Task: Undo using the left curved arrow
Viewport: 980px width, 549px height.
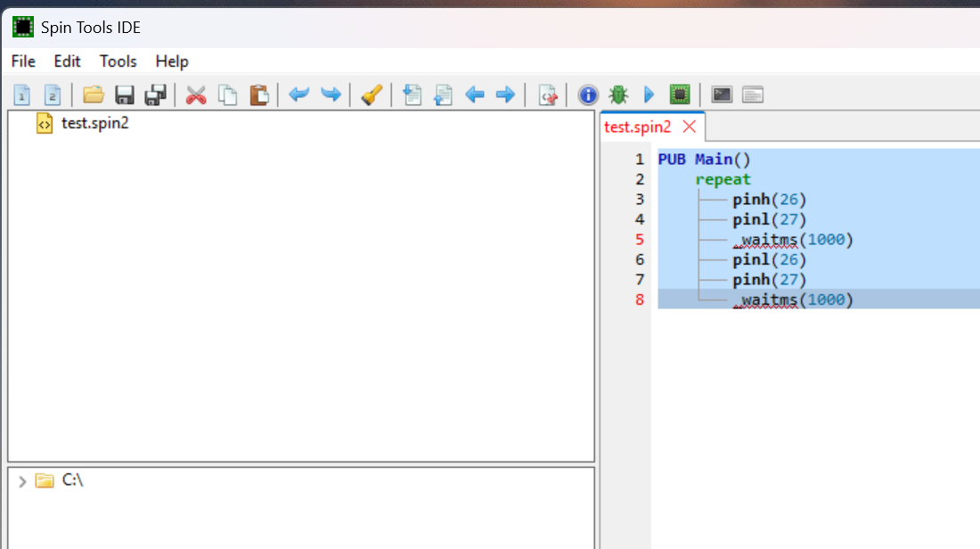Action: (299, 94)
